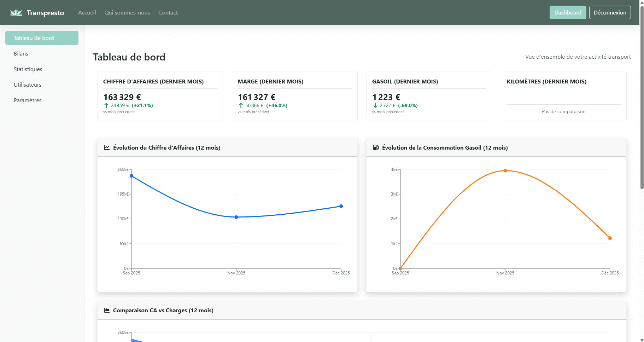Select Tableau de bord in sidebar
Viewport: 644px width, 342px height.
coord(42,38)
